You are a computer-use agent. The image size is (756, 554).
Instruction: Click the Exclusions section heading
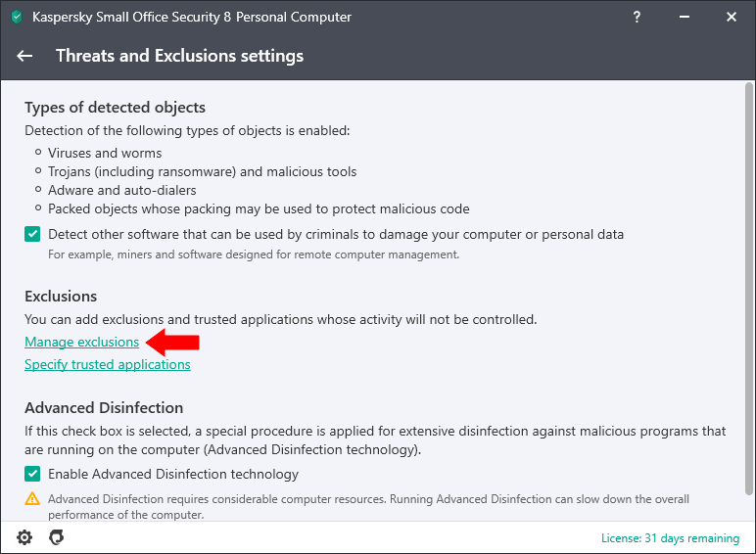coord(61,297)
